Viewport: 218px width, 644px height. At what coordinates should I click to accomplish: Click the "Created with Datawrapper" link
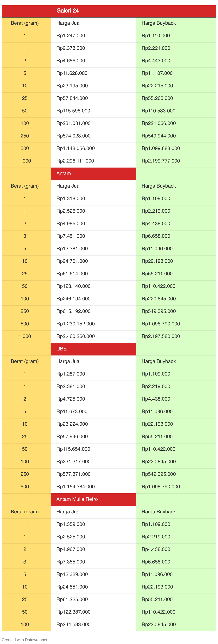click(24, 640)
